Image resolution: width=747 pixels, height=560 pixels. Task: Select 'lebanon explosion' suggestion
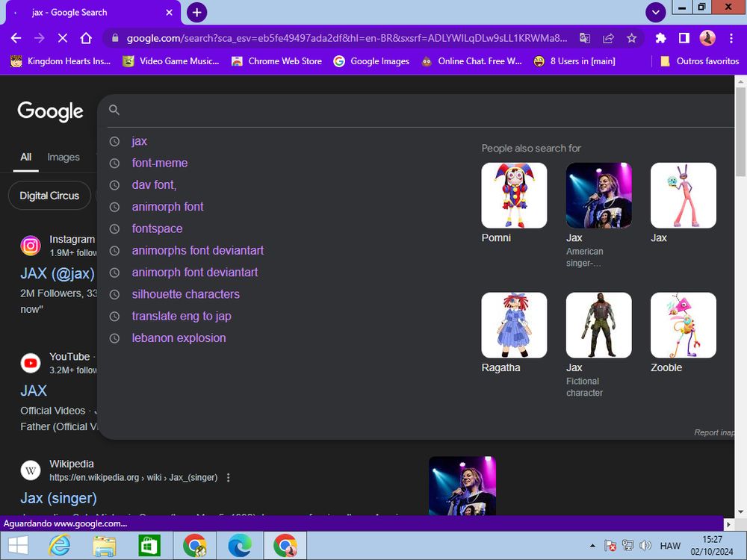(x=179, y=338)
